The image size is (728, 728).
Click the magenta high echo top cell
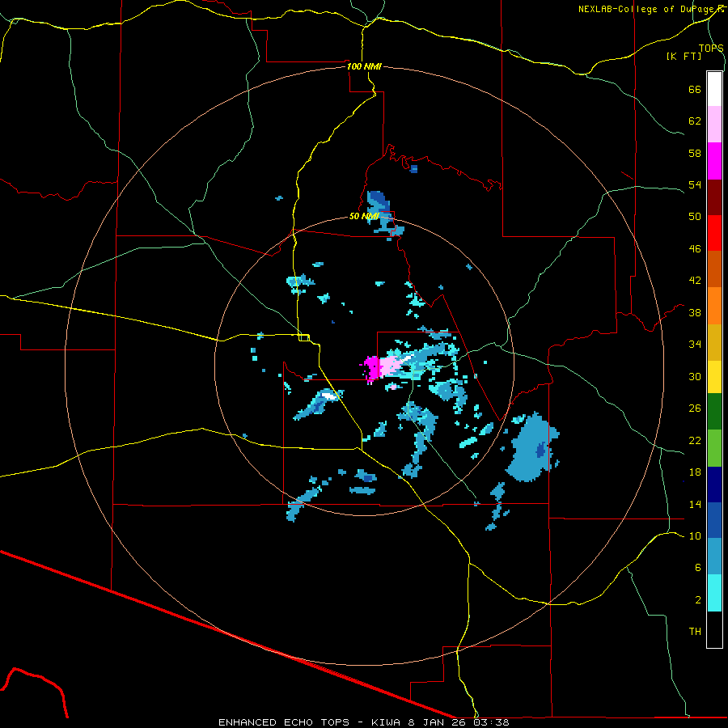[x=372, y=369]
